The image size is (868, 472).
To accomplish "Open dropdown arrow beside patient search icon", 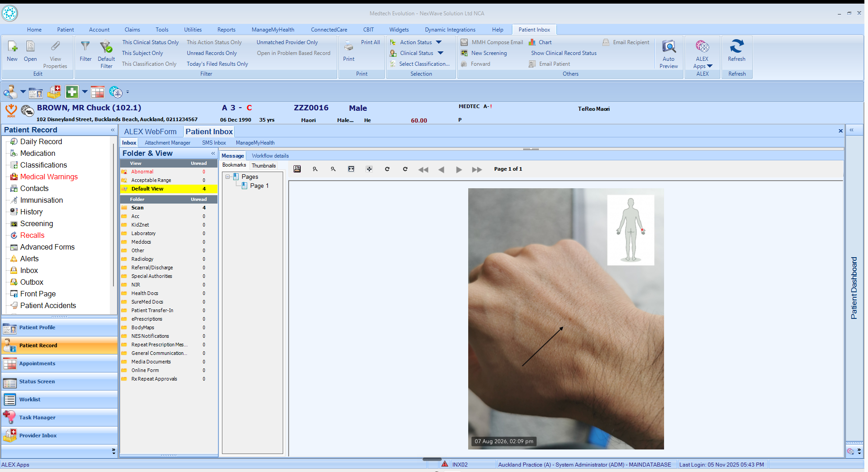I will point(23,92).
